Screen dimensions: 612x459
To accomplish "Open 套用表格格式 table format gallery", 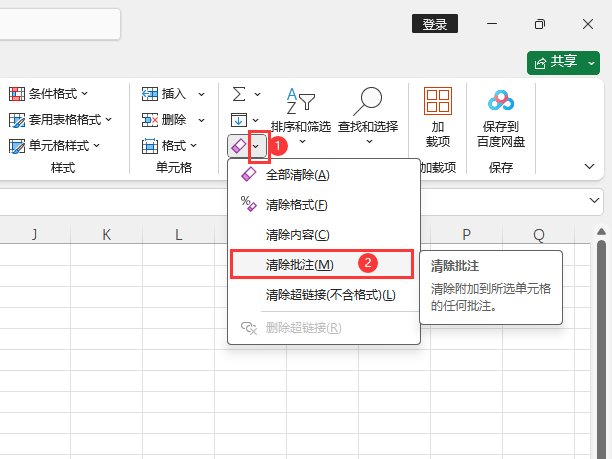I will click(x=60, y=120).
